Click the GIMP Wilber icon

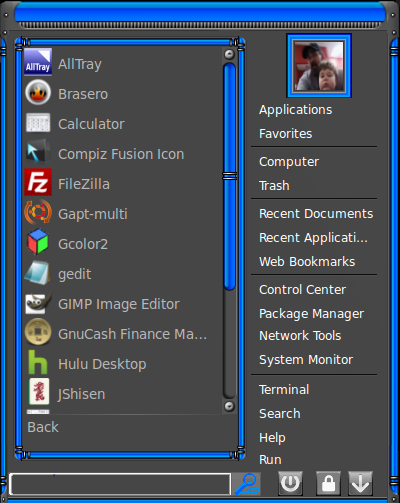coord(38,303)
